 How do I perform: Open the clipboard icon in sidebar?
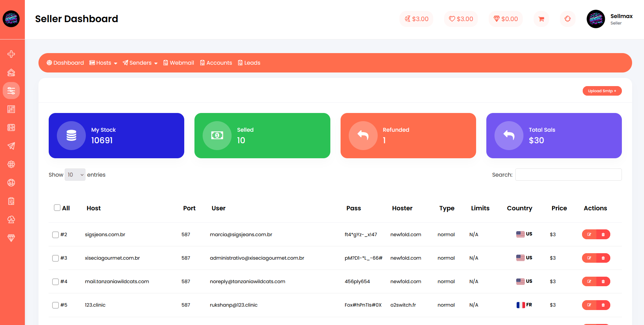[11, 201]
